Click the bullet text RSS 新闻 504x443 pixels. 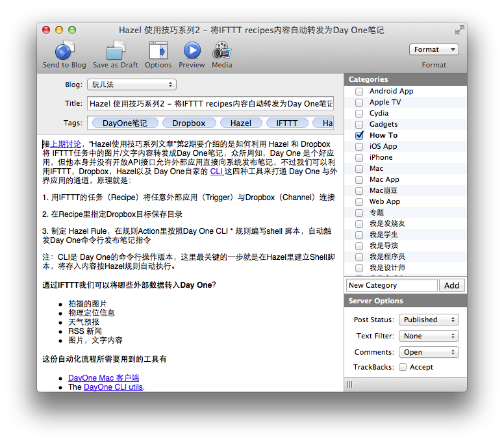click(85, 331)
